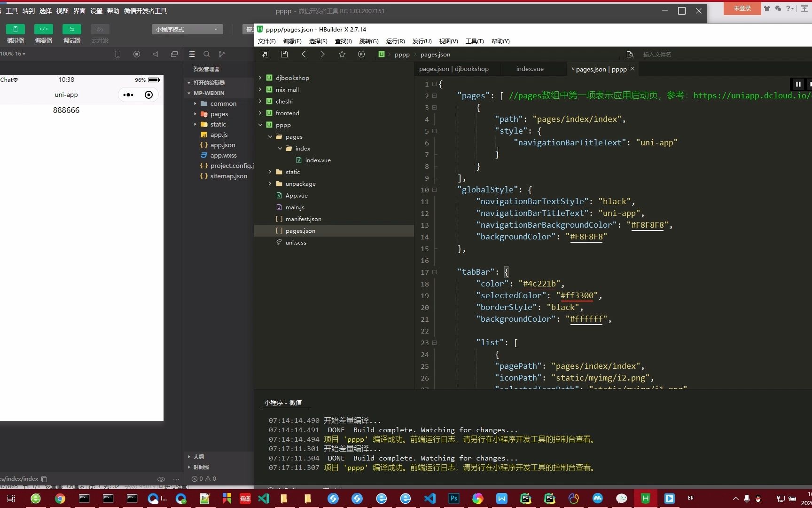Open manifest.json in project tree
Image resolution: width=812 pixels, height=508 pixels.
[x=303, y=219]
